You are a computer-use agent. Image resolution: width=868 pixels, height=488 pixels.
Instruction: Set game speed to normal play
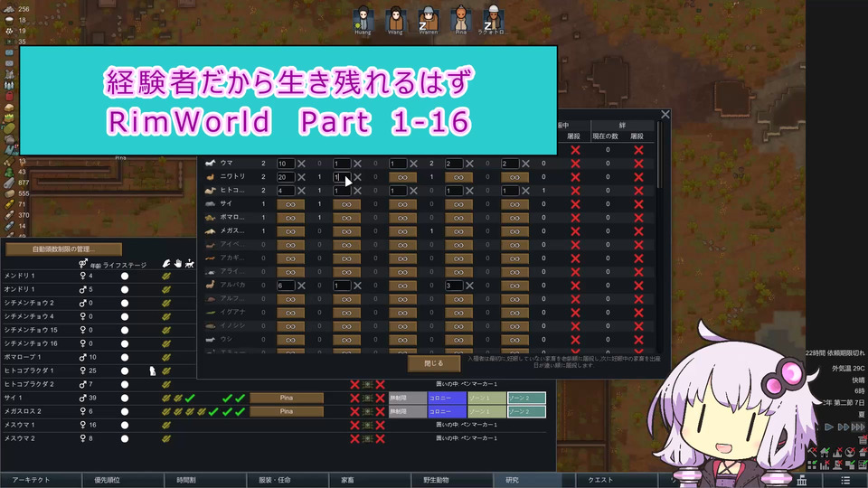point(829,427)
